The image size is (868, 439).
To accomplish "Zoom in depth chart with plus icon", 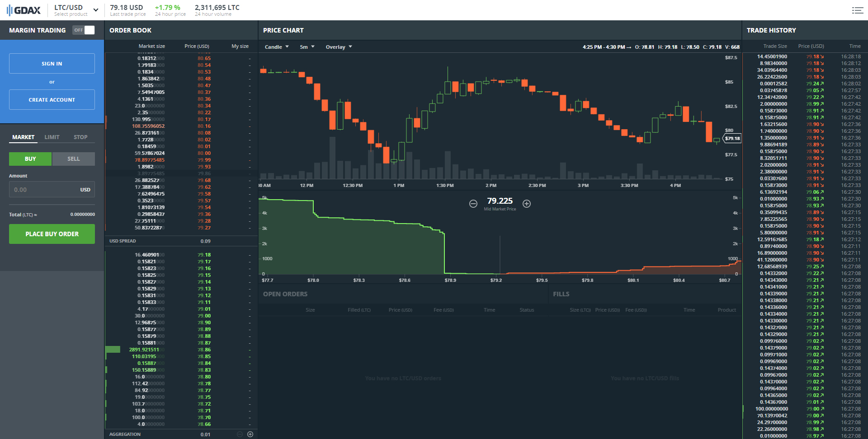I will click(527, 204).
